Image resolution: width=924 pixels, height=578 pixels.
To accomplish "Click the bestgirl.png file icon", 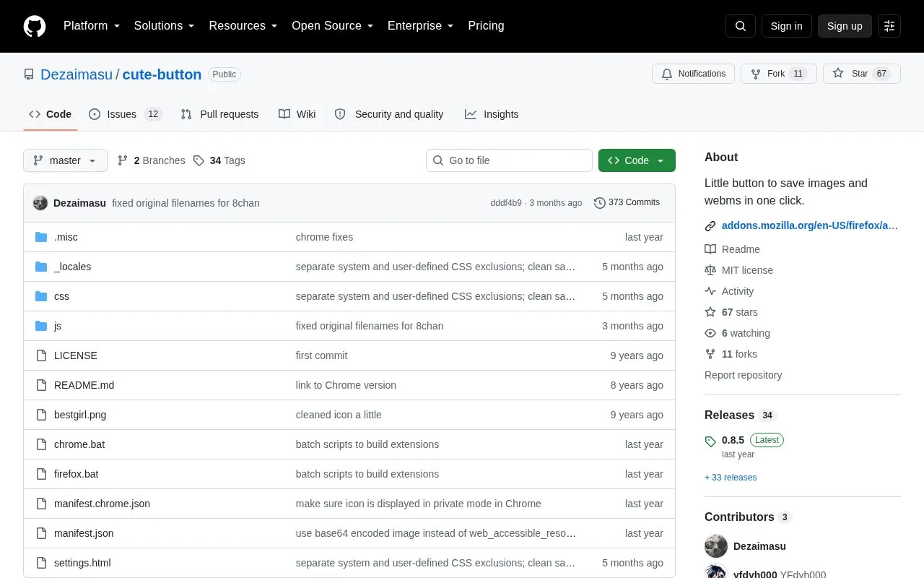I will [41, 415].
